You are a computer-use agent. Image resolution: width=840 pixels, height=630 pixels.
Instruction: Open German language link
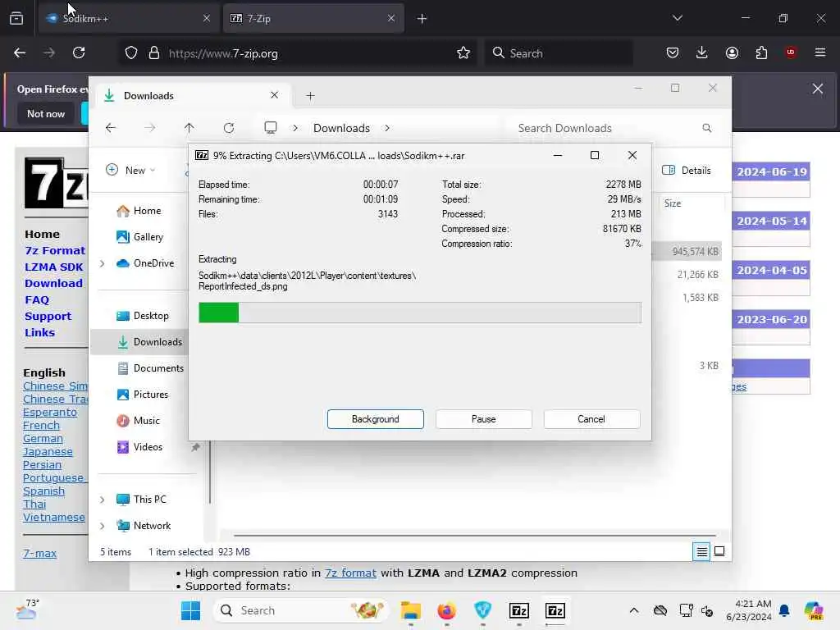tap(43, 438)
